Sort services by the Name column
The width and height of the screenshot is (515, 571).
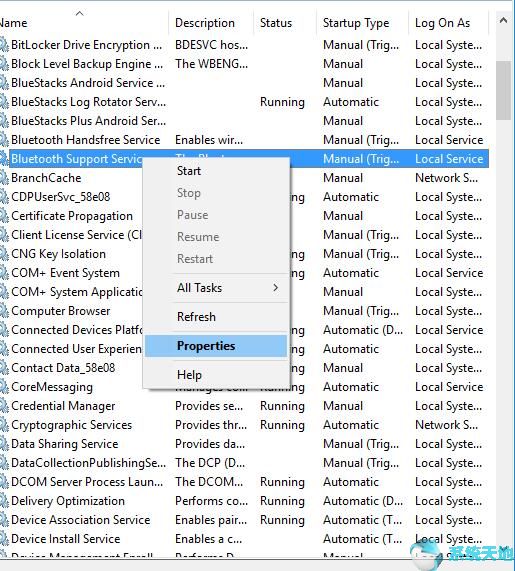(x=84, y=23)
